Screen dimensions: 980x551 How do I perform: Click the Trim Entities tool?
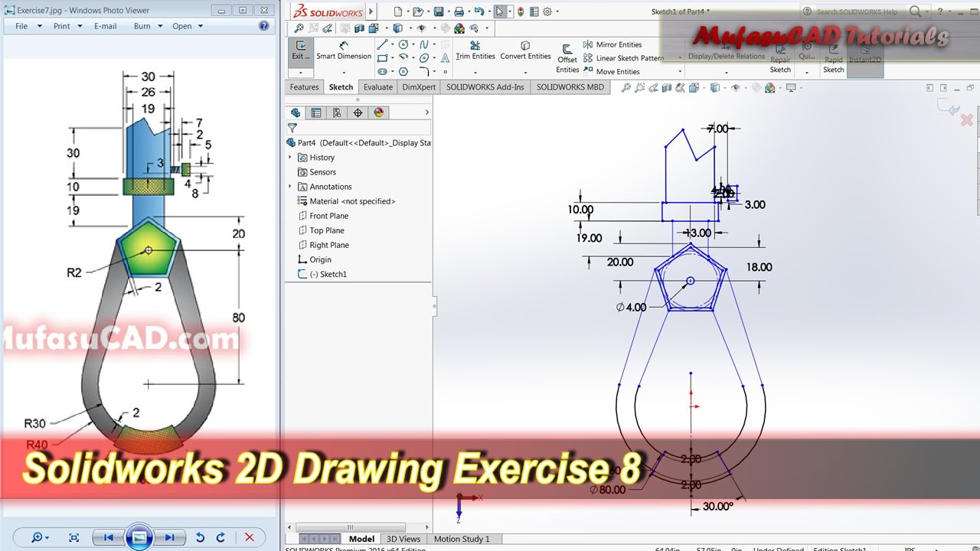[475, 51]
